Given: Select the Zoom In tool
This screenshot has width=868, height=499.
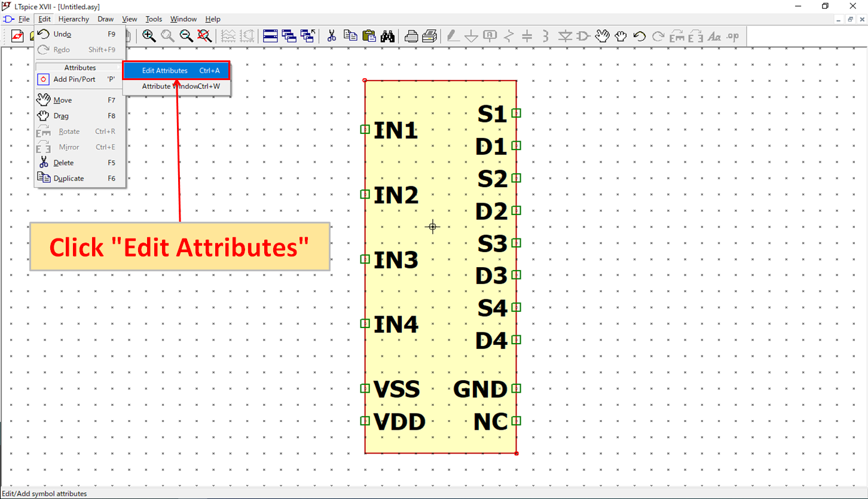Looking at the screenshot, I should pyautogui.click(x=149, y=36).
